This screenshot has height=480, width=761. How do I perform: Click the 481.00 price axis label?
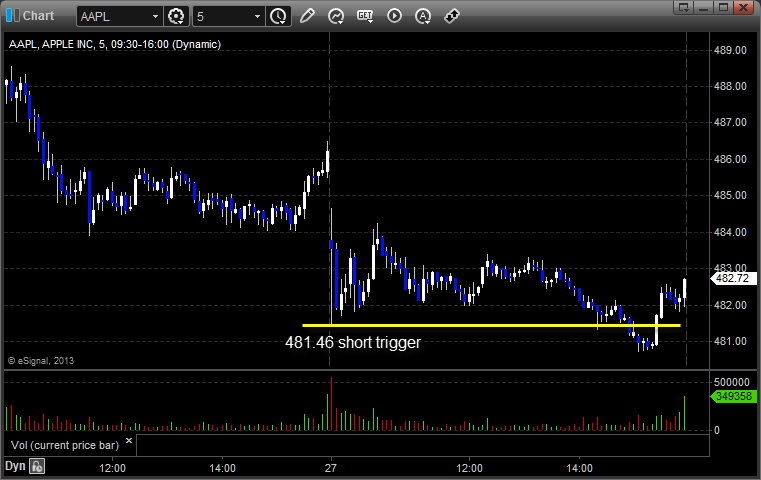(x=730, y=341)
